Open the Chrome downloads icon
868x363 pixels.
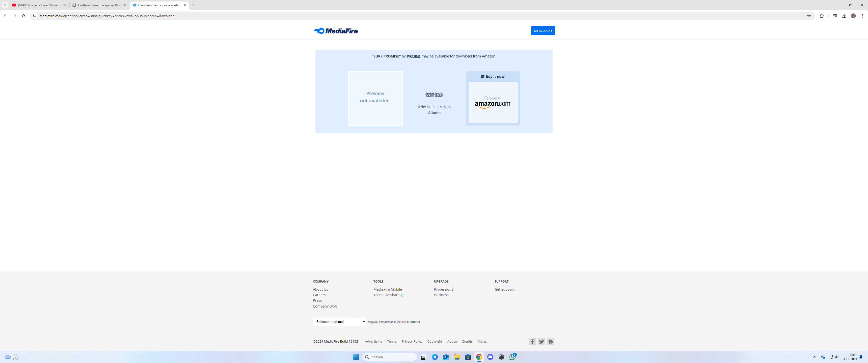pyautogui.click(x=844, y=16)
